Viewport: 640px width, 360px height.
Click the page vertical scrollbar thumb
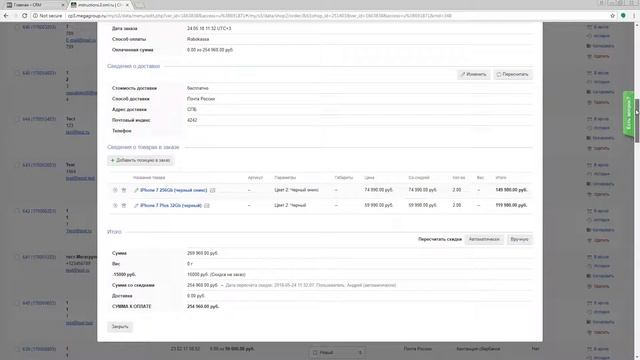(637, 120)
